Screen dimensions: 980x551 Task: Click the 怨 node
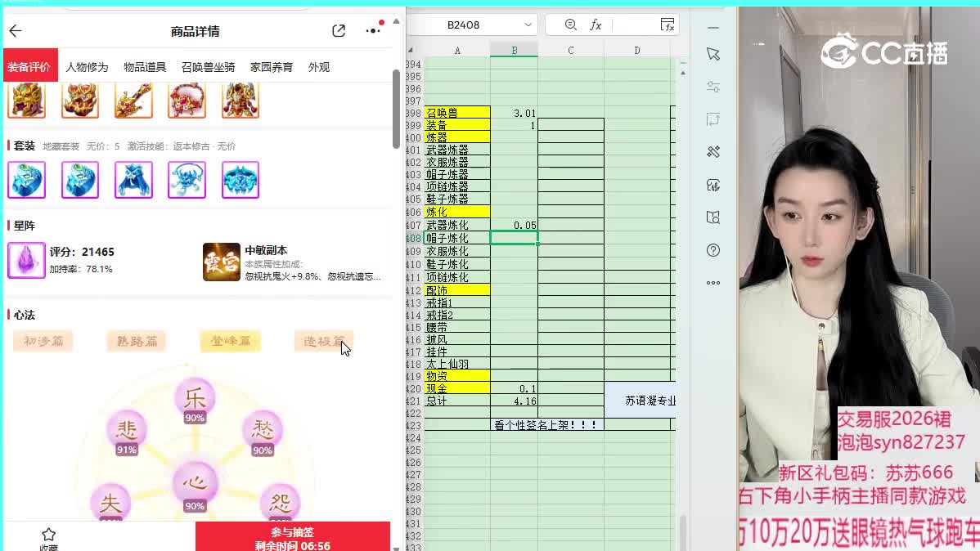[x=280, y=502]
